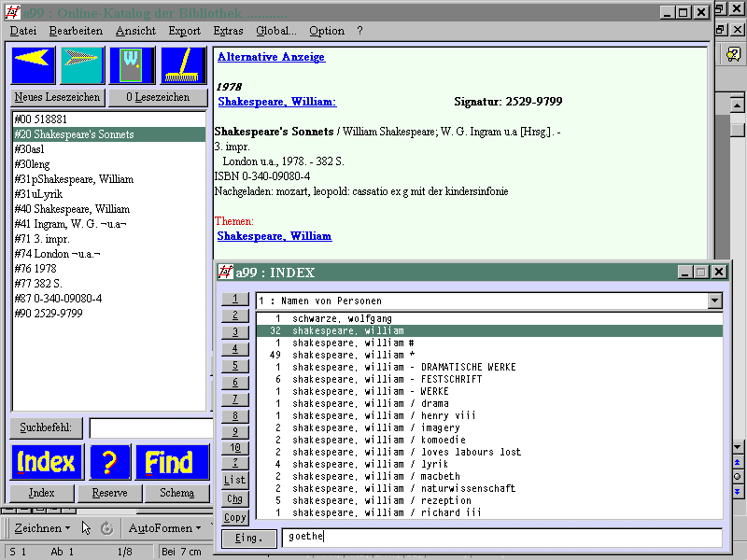Expand the 'Namen von Personen' index dropdown
This screenshot has width=747, height=560.
coord(714,301)
